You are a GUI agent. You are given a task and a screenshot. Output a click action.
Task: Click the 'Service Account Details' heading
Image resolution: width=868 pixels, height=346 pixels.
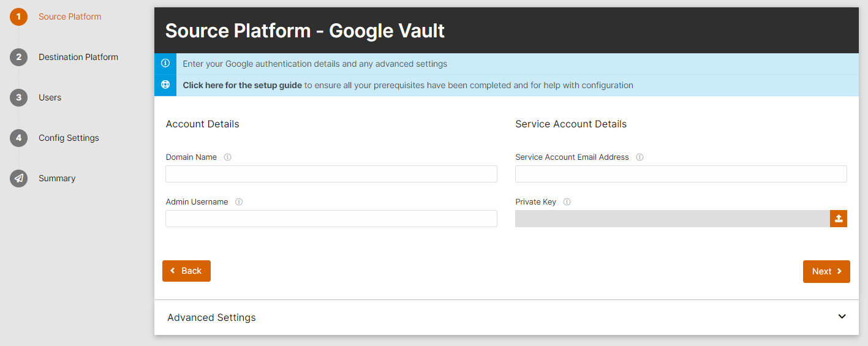[x=571, y=124]
